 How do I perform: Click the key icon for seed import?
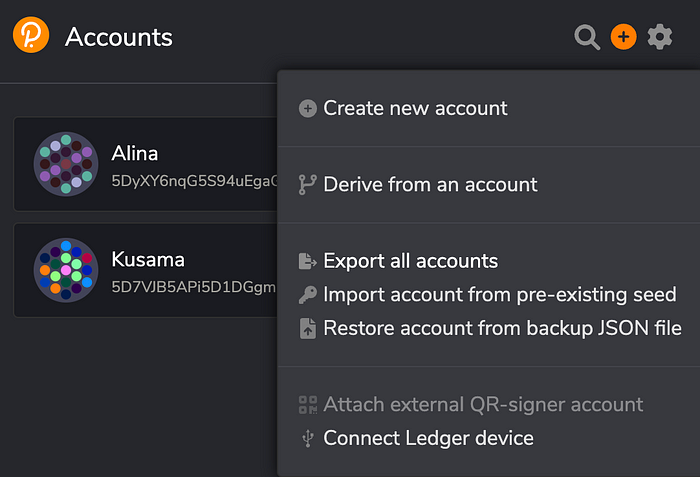(x=308, y=295)
